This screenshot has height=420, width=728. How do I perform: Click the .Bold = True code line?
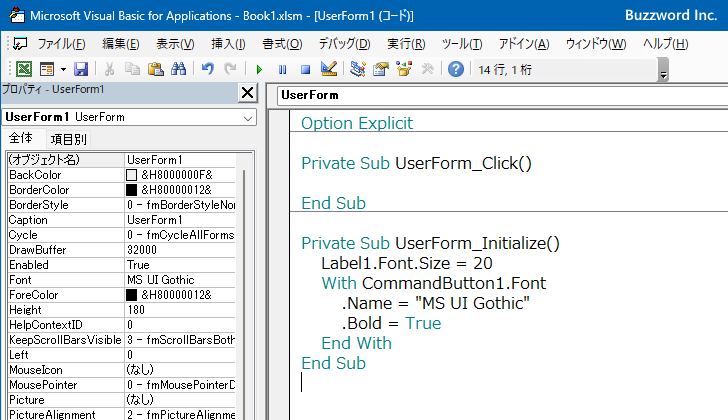click(x=391, y=323)
